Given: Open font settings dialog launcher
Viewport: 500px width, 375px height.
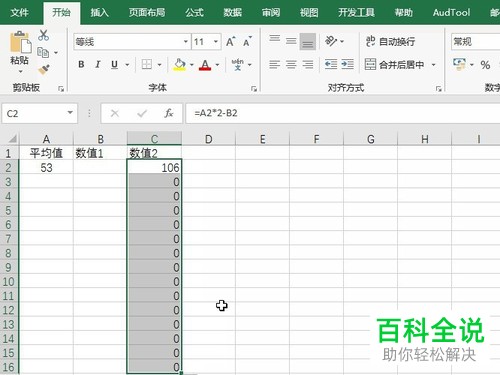Looking at the screenshot, I should pyautogui.click(x=254, y=88).
